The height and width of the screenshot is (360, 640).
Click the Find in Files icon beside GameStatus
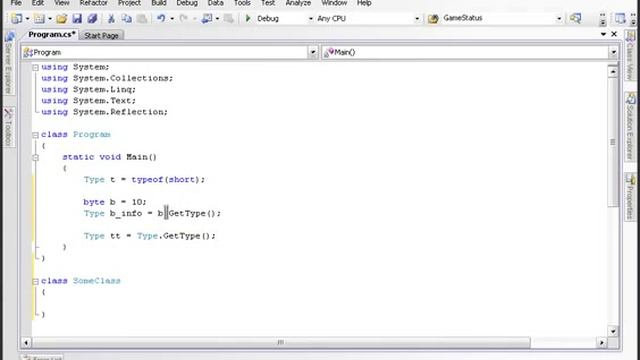coord(433,18)
